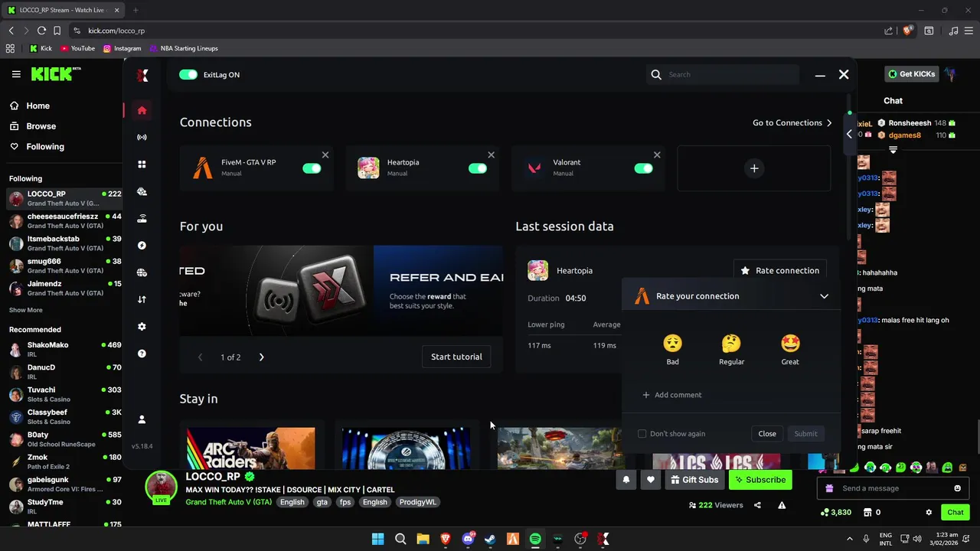
Task: Click the ExitLag logo at the sidebar top
Action: [x=142, y=75]
